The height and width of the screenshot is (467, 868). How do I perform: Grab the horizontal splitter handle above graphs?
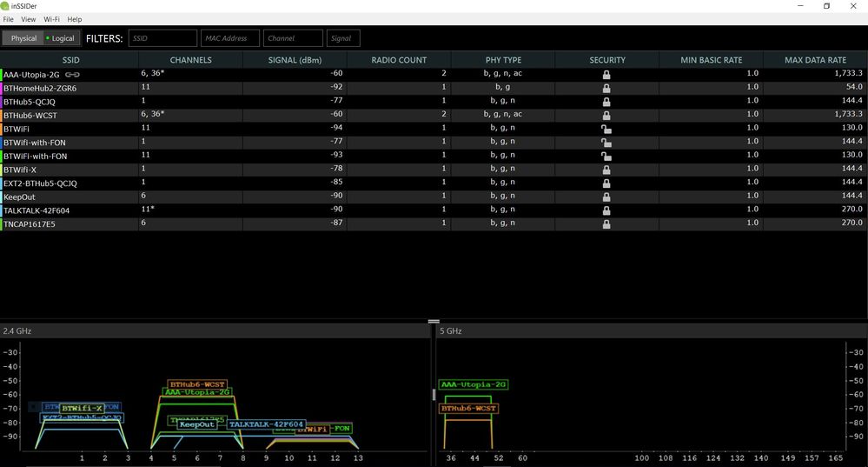coord(434,321)
